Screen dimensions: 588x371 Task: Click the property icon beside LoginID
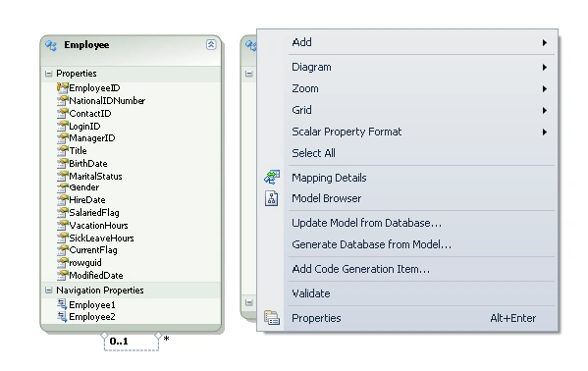click(x=62, y=126)
